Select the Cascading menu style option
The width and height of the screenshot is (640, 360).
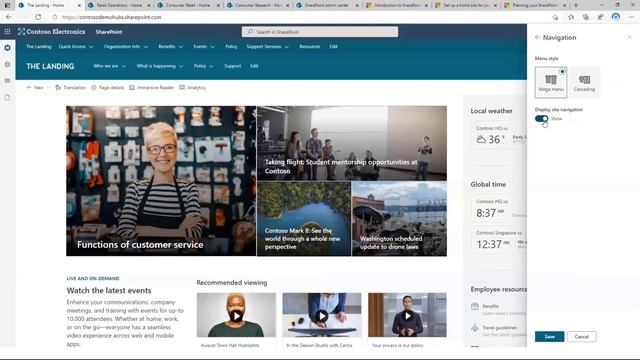click(x=584, y=82)
